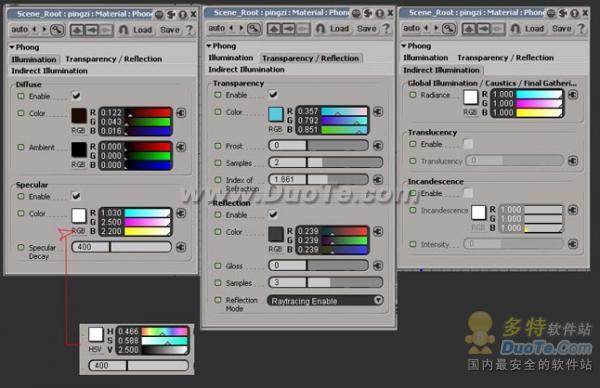
Task: Switch to Transparency / Reflection tab in the Radiance window
Action: (505, 58)
